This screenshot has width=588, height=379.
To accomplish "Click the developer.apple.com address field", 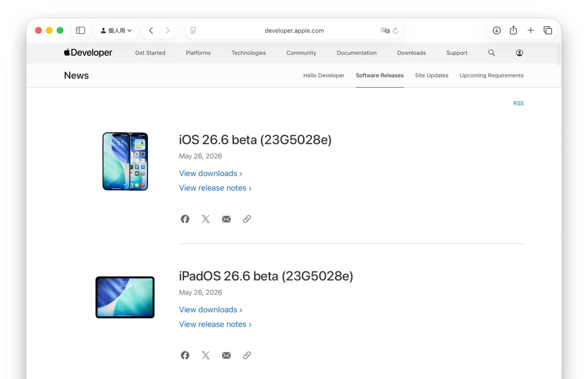I will (294, 30).
